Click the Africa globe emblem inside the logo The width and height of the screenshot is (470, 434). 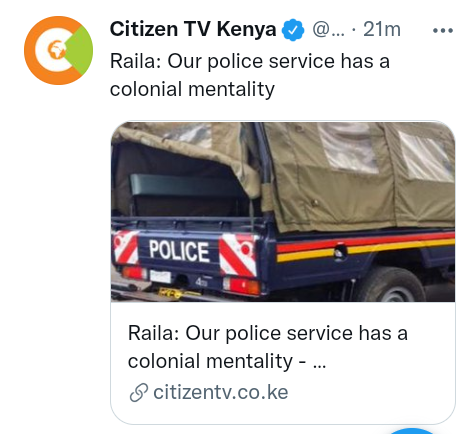pos(56,50)
